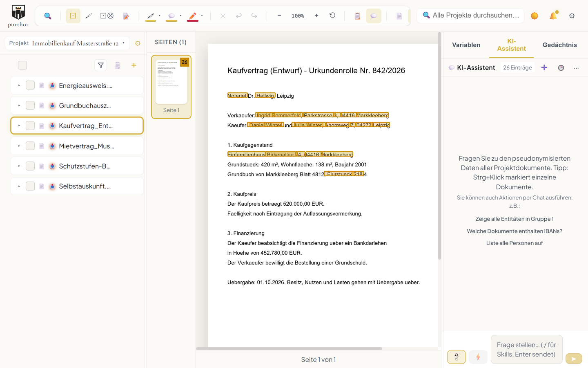Viewport: 588px width, 368px height.
Task: Open the red pen color dropdown arrow
Action: click(202, 16)
